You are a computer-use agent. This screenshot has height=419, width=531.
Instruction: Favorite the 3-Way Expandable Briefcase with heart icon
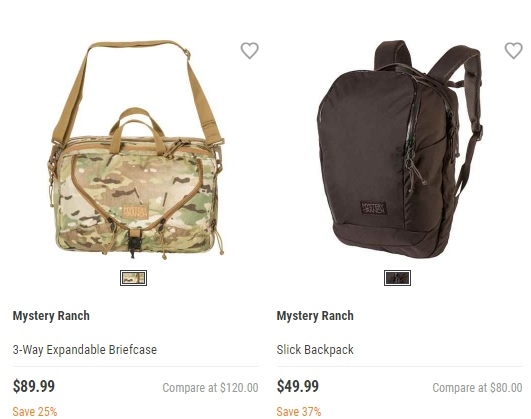point(250,50)
